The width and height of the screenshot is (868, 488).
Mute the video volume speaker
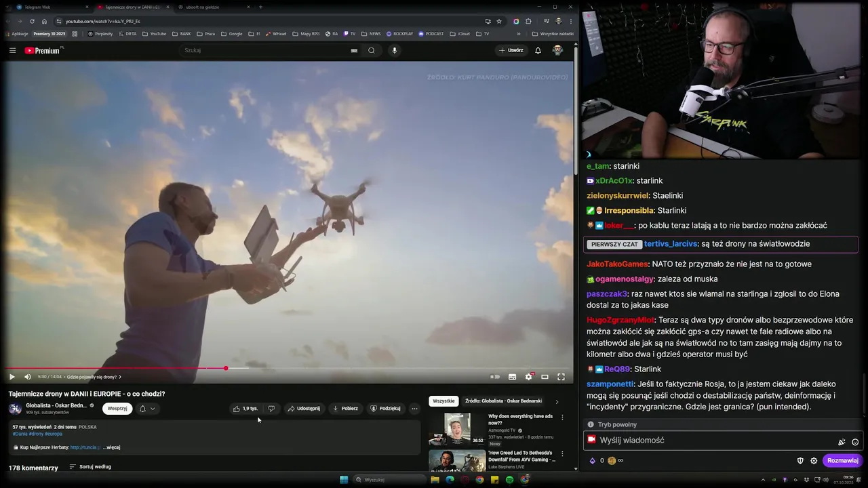(28, 377)
